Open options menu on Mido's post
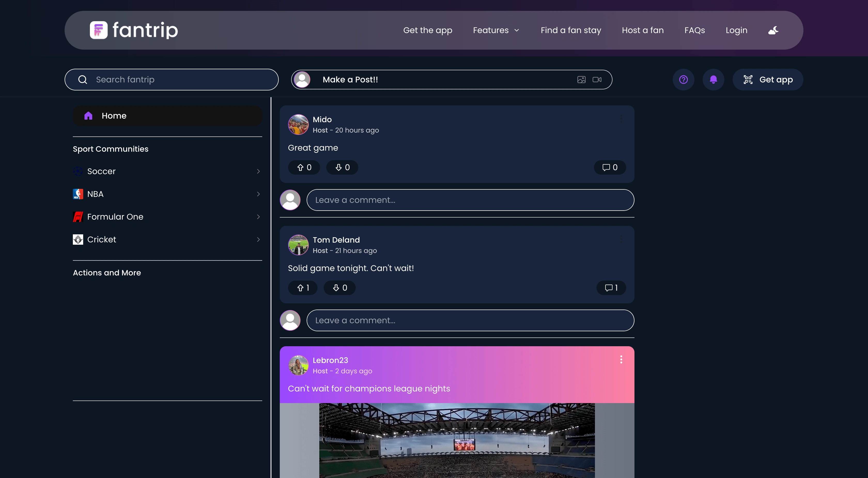 pos(621,119)
